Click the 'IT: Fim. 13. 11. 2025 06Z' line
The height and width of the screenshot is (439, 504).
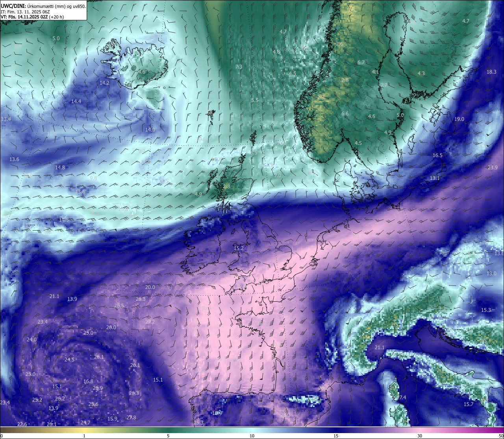[25, 12]
